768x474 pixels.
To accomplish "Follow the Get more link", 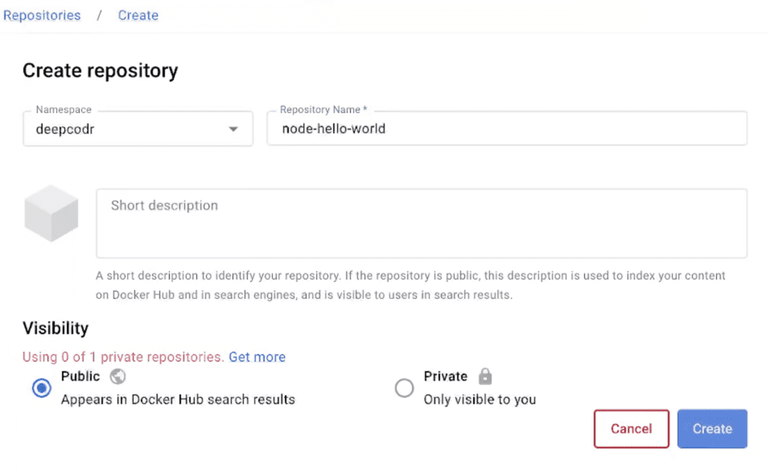I will click(257, 357).
